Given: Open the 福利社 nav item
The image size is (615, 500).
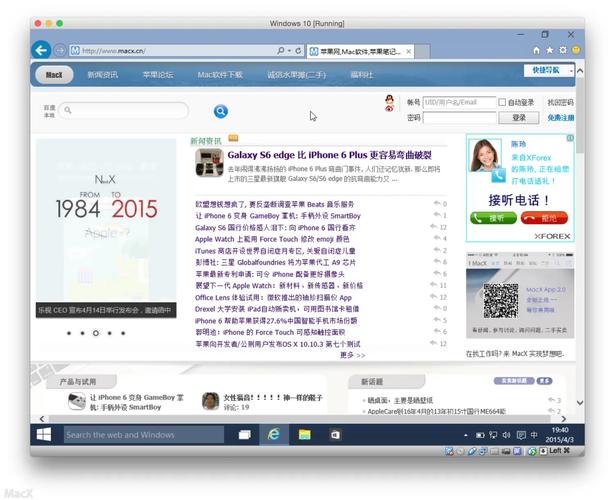Looking at the screenshot, I should (x=361, y=75).
